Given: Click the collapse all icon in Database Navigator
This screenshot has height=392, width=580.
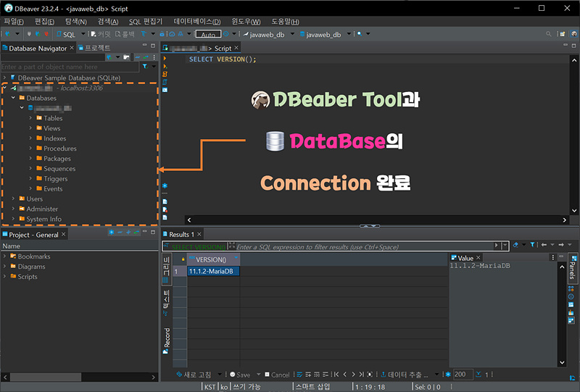Looking at the screenshot, I should (x=137, y=57).
